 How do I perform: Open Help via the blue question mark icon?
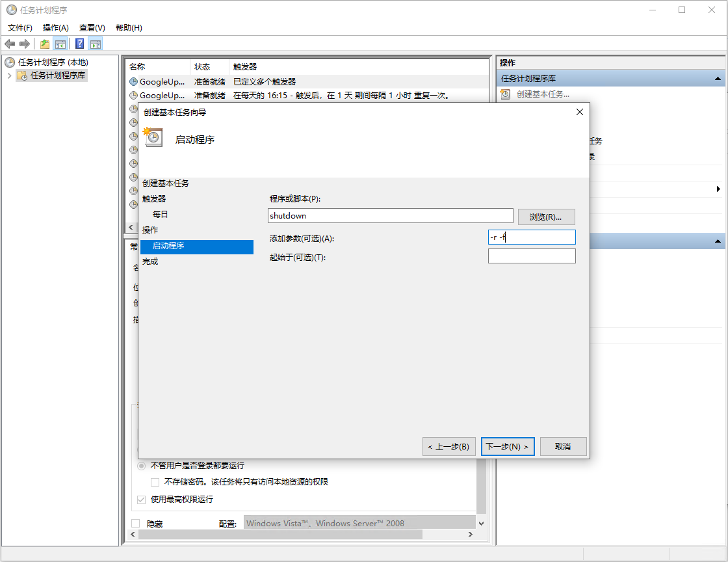[79, 44]
